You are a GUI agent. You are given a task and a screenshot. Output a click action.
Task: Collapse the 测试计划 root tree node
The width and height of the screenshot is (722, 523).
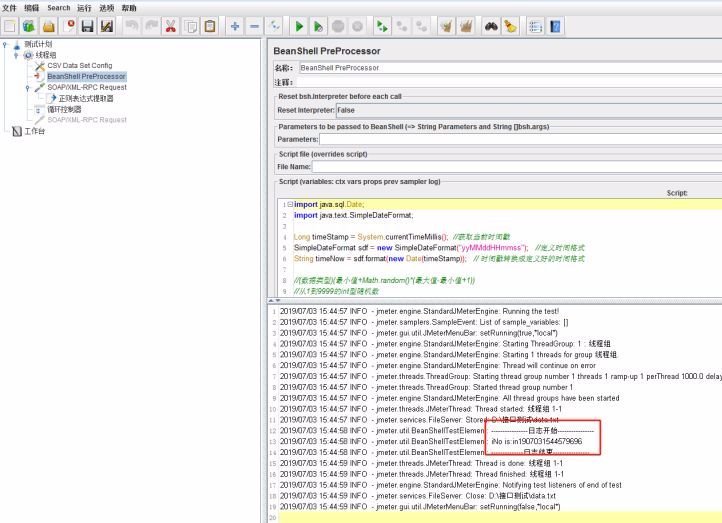pyautogui.click(x=5, y=45)
